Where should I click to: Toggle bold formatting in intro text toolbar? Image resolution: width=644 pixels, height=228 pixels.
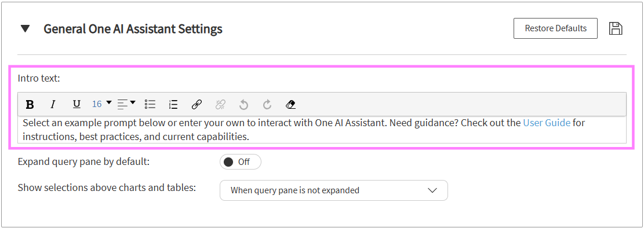[x=30, y=105]
